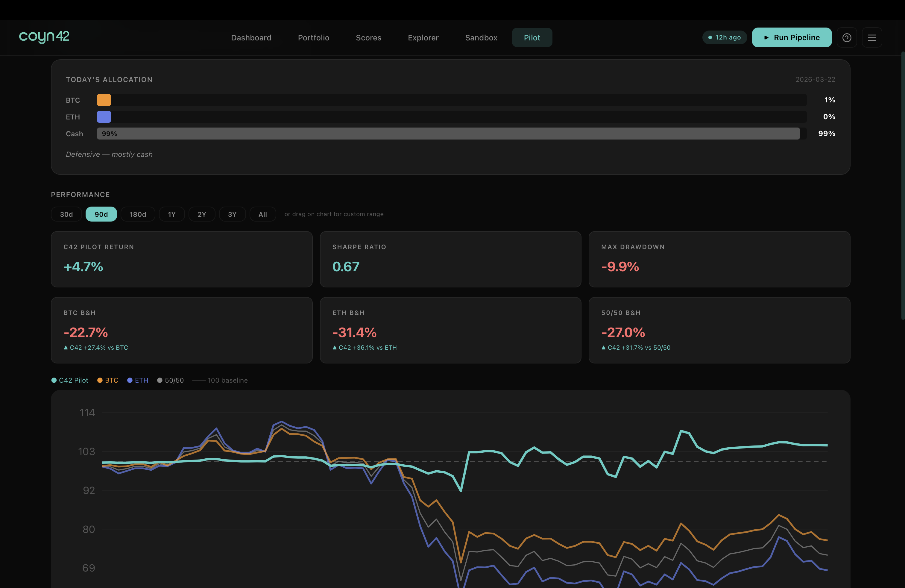The image size is (905, 588).
Task: Toggle BTC series in chart legend
Action: tap(108, 380)
